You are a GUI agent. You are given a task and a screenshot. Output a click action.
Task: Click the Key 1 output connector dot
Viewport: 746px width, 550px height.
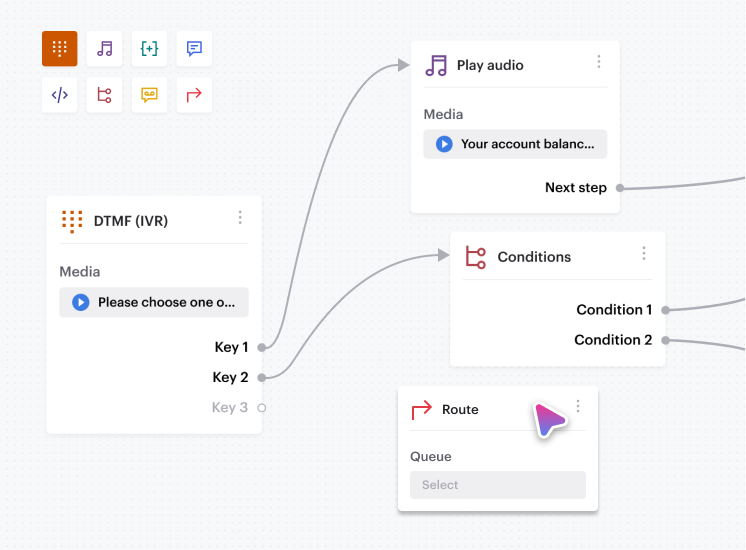pyautogui.click(x=261, y=348)
